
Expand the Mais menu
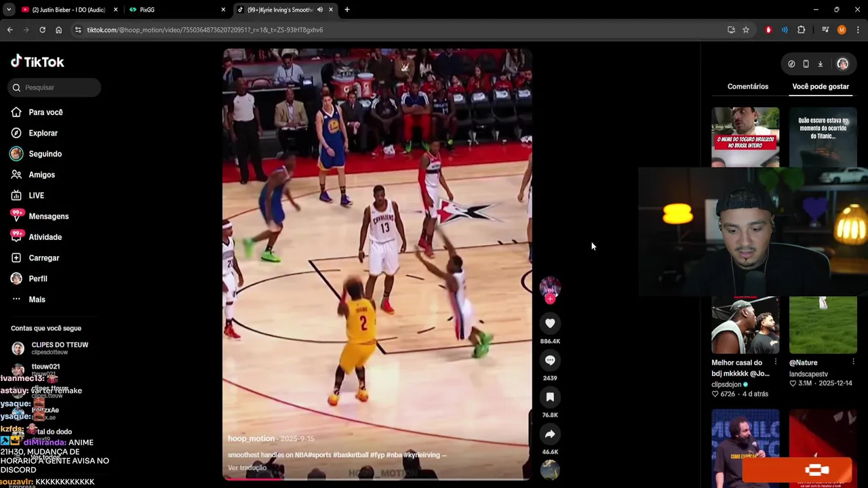(x=37, y=300)
